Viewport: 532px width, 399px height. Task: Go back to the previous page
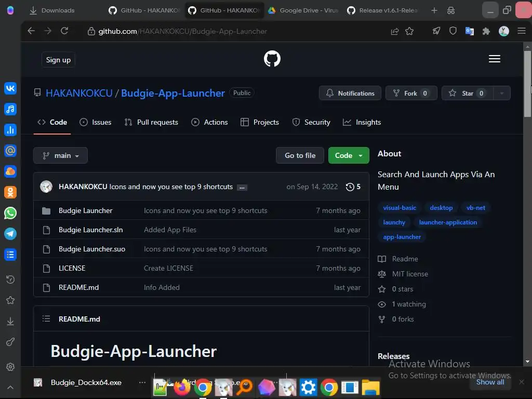[x=31, y=31]
